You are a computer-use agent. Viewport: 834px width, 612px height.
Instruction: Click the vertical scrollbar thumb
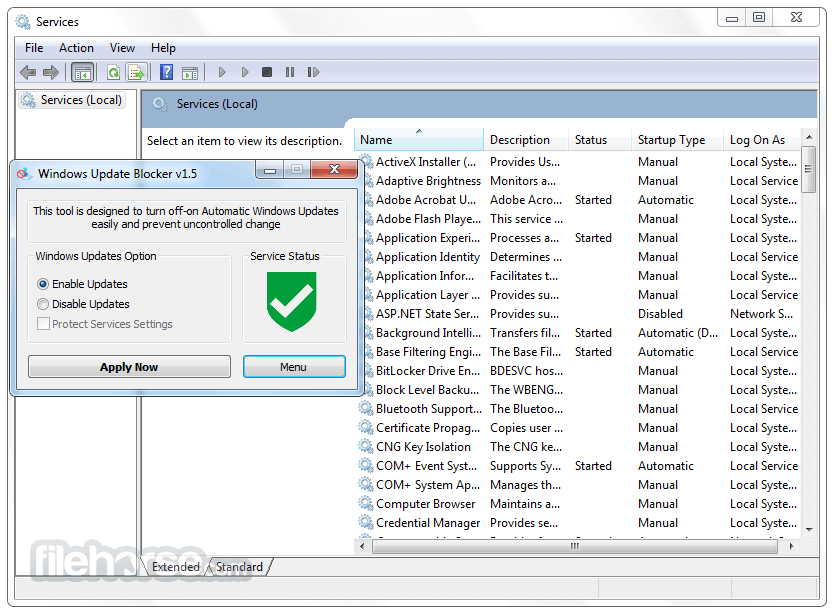(x=809, y=169)
